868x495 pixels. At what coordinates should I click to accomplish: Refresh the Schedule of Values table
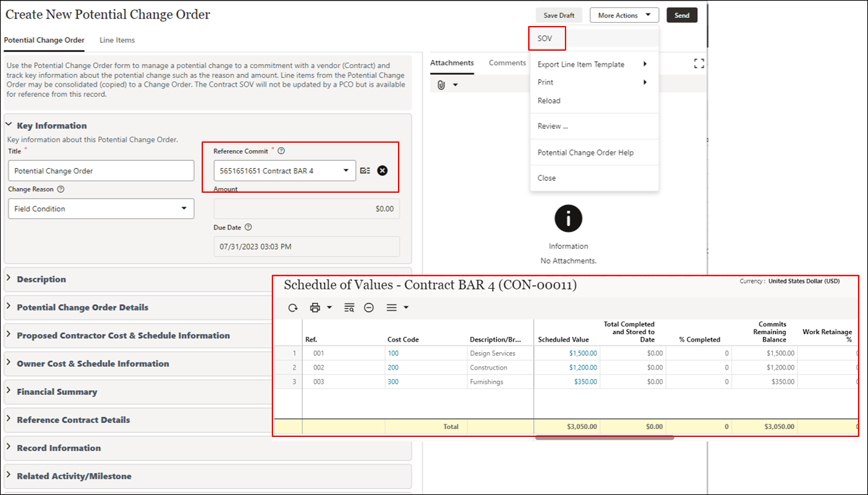(292, 307)
